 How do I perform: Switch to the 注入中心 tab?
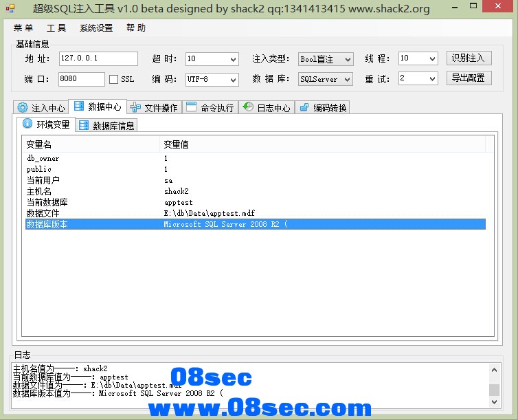pyautogui.click(x=41, y=107)
